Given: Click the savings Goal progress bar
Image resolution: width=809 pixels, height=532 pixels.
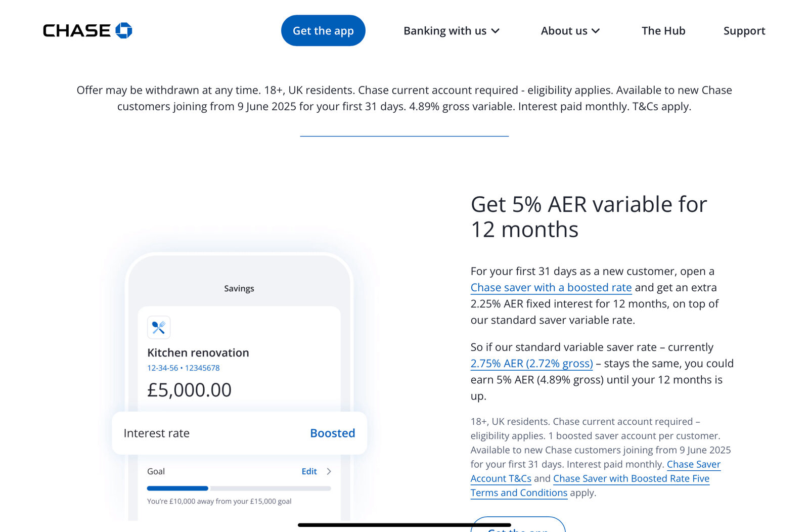Looking at the screenshot, I should (x=239, y=489).
